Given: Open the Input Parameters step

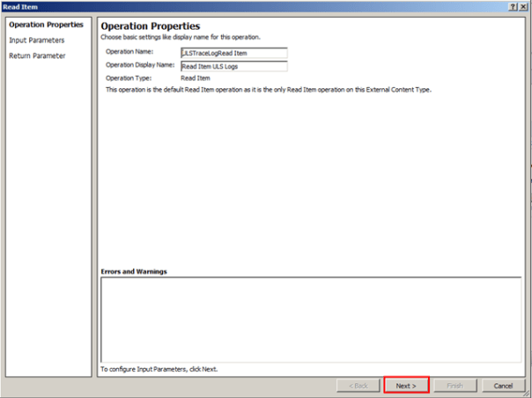Looking at the screenshot, I should (36, 41).
